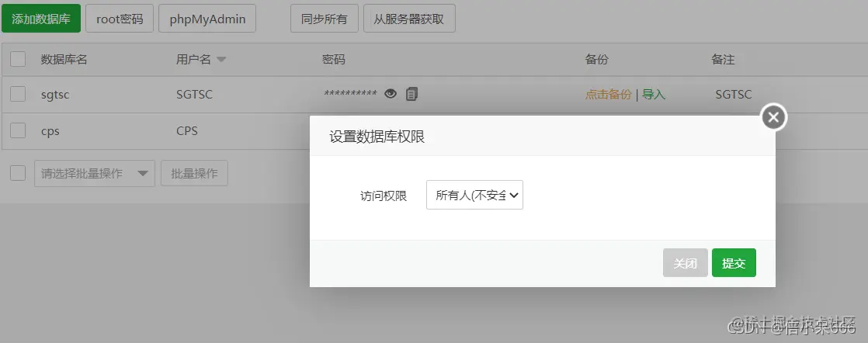Click 点击备份 link in sgtsc row
868x343 pixels.
pyautogui.click(x=609, y=95)
